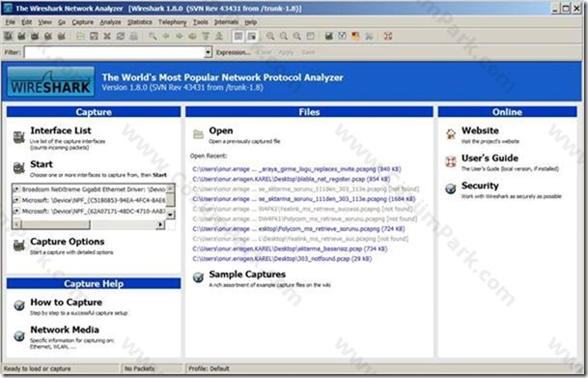The width and height of the screenshot is (588, 378).
Task: Click the Zoom normal size icon
Action: point(296,36)
